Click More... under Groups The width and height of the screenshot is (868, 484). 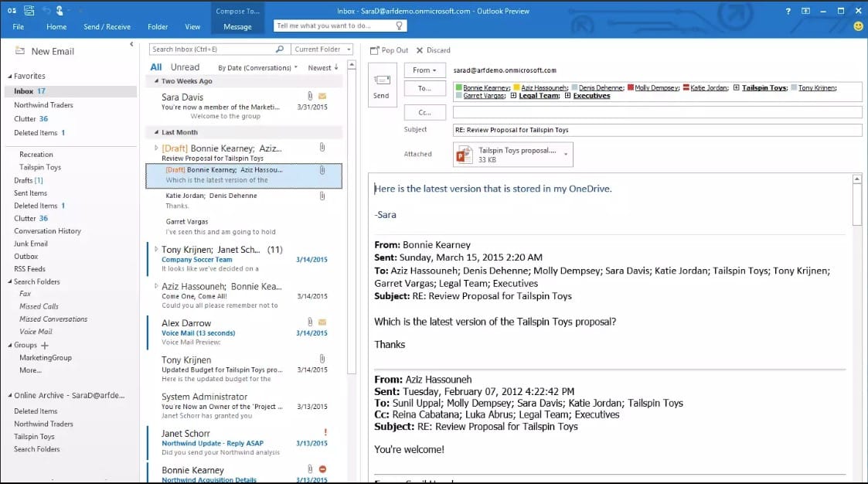(30, 370)
